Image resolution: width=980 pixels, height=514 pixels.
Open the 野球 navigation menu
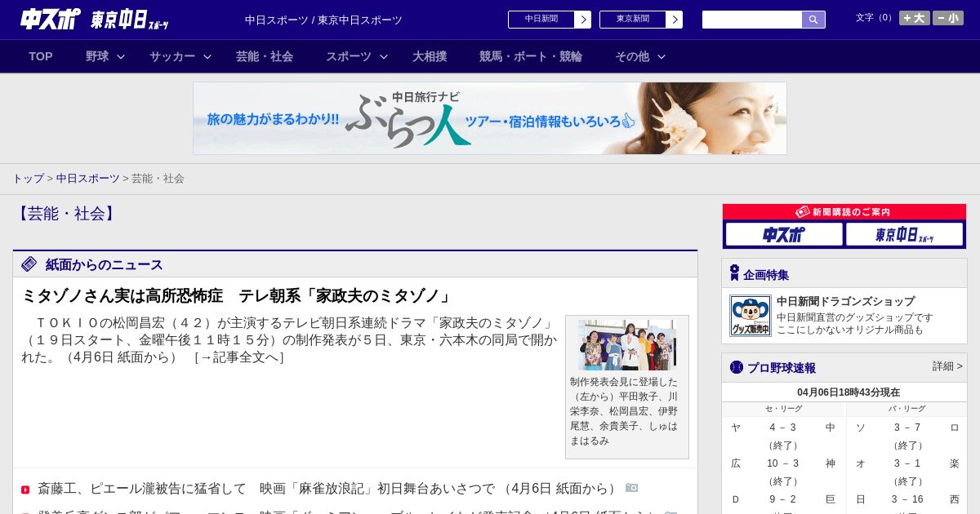coord(97,56)
